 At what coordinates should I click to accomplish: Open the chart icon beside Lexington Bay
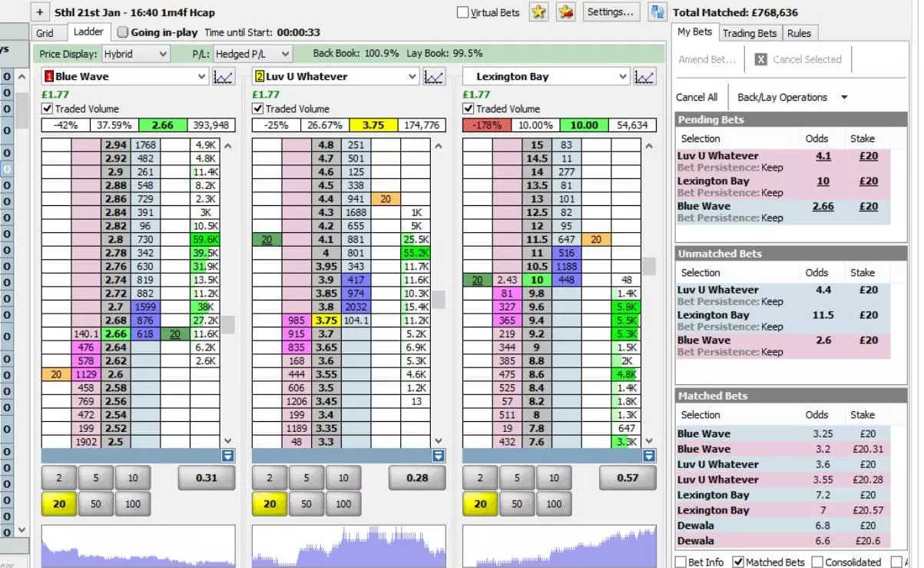click(645, 76)
